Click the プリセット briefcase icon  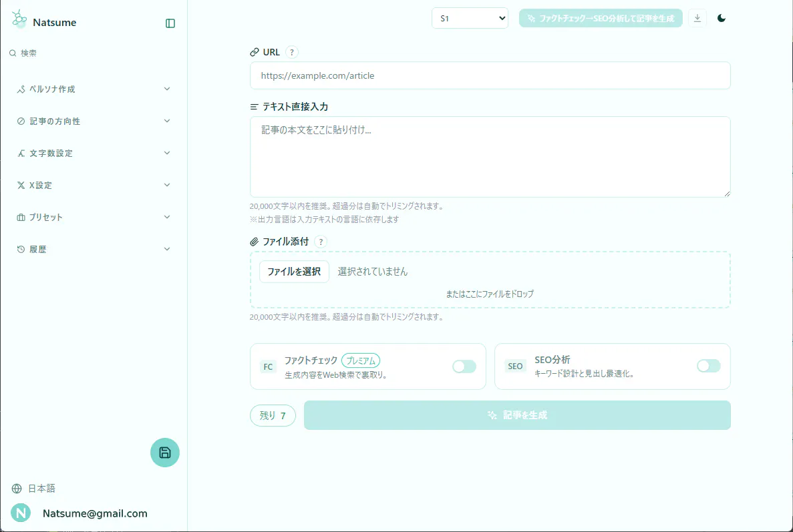pos(21,217)
